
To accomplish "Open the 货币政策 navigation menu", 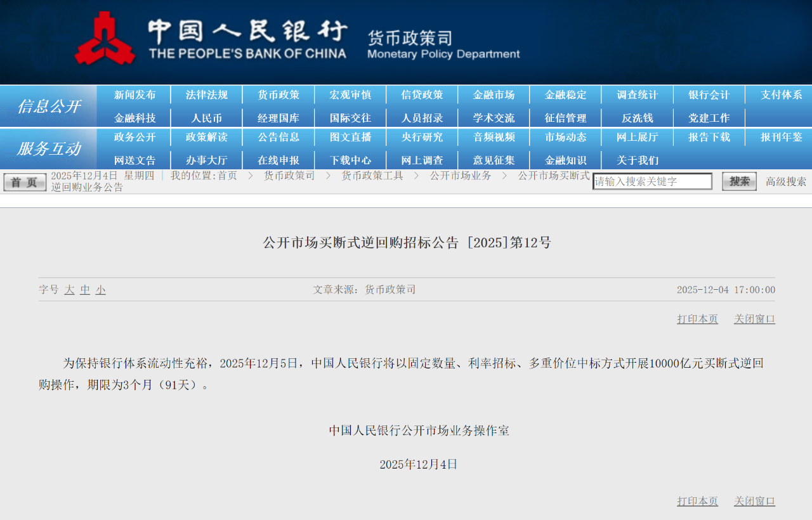I will tap(278, 94).
